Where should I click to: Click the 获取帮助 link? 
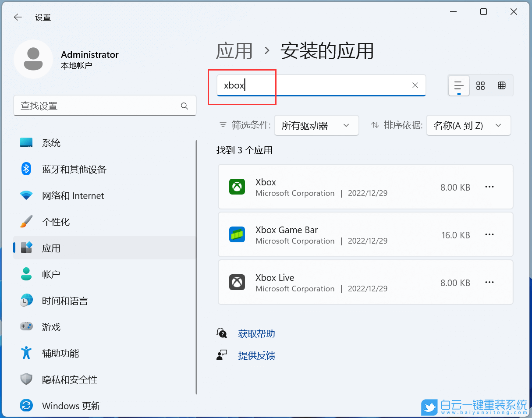pyautogui.click(x=256, y=333)
